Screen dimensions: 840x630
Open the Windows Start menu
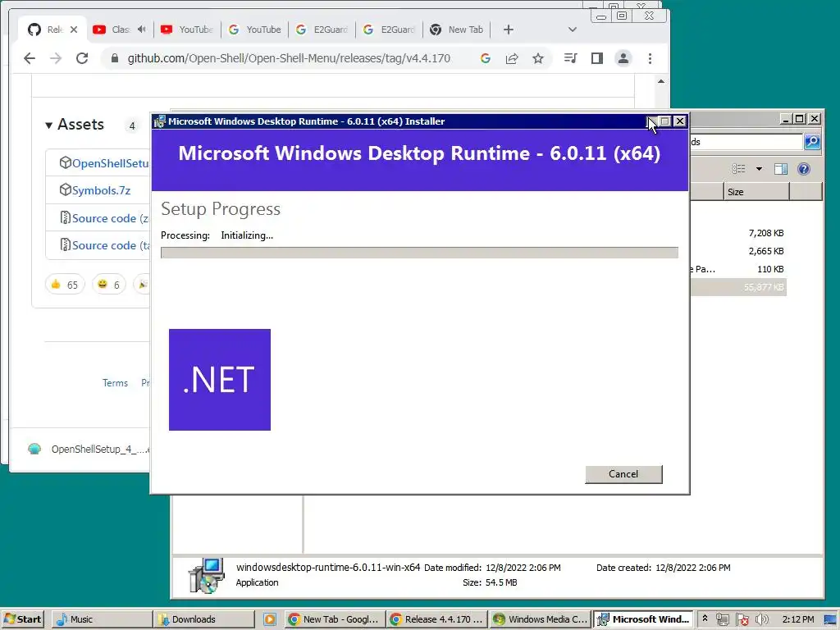coord(22,619)
